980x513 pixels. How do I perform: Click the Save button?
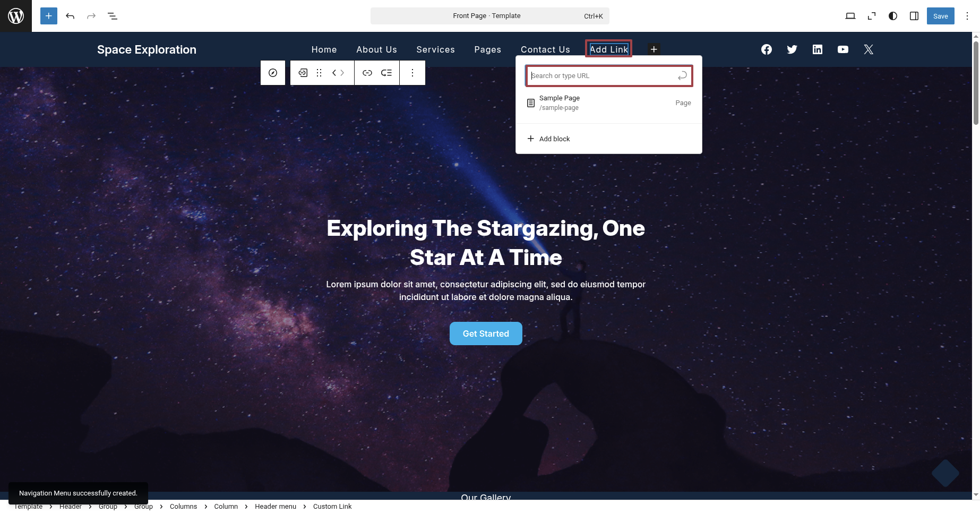pos(940,16)
